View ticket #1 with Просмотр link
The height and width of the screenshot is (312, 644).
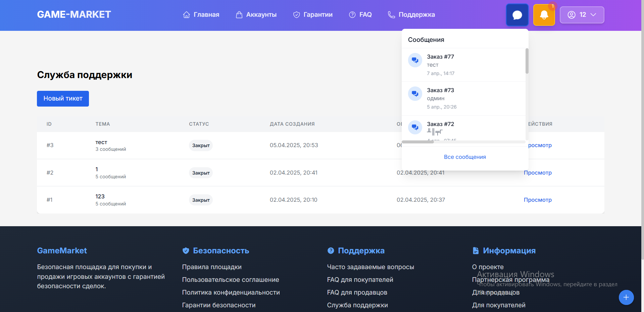click(538, 200)
